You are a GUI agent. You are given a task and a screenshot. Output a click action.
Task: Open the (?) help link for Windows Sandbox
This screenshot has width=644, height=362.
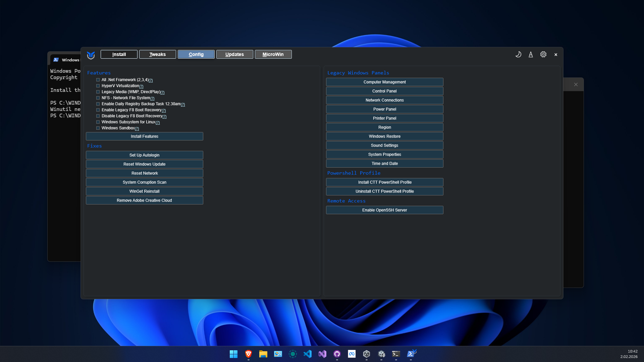137,129
